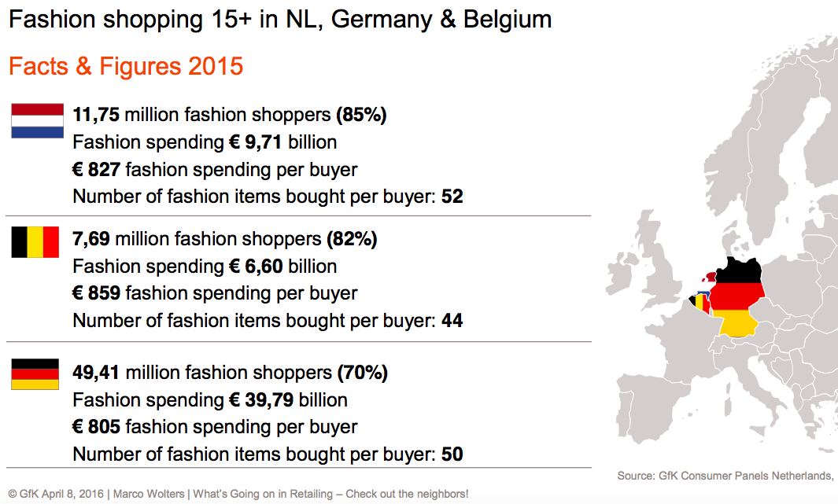Click the slide title about fashion shopping
Image resolution: width=838 pixels, height=504 pixels.
(280, 20)
